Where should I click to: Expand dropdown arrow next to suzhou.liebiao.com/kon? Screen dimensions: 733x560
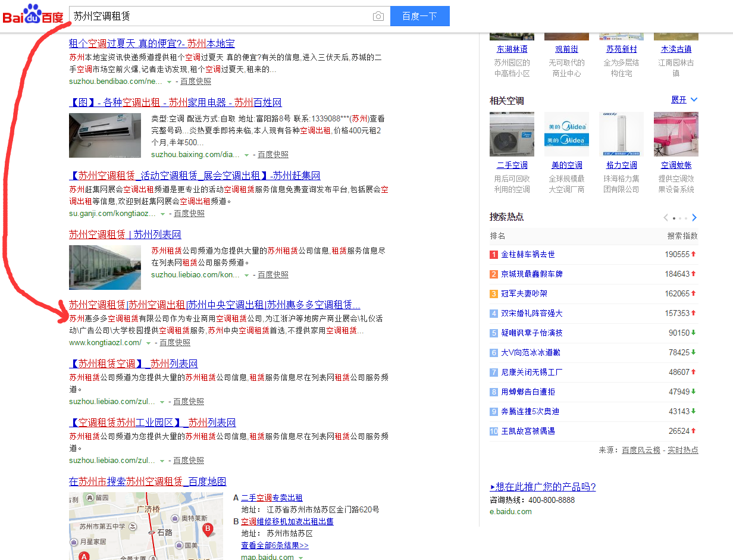(x=247, y=275)
